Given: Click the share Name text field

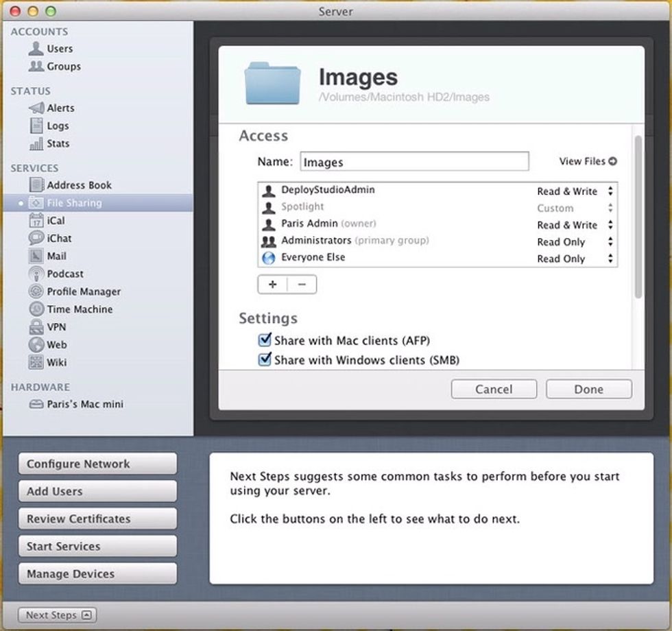Looking at the screenshot, I should 414,162.
